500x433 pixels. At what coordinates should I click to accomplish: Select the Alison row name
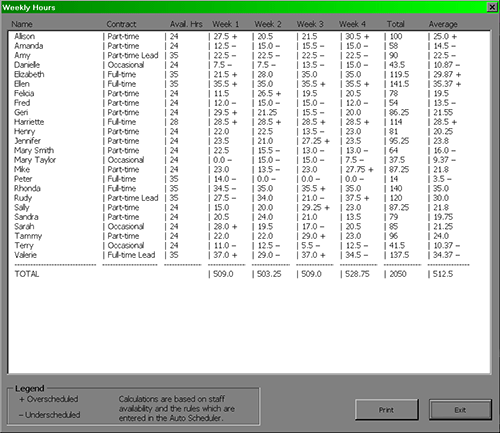tap(24, 36)
